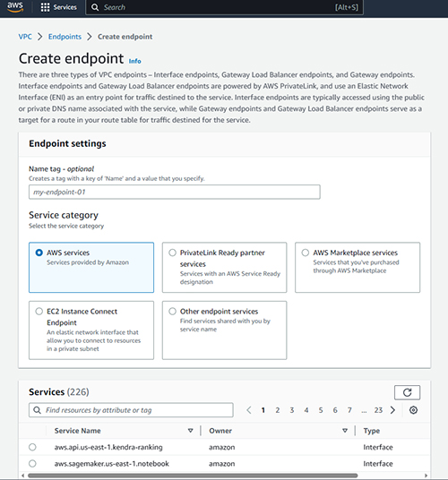This screenshot has height=480, width=448.
Task: Go to previous page of services
Action: click(249, 410)
